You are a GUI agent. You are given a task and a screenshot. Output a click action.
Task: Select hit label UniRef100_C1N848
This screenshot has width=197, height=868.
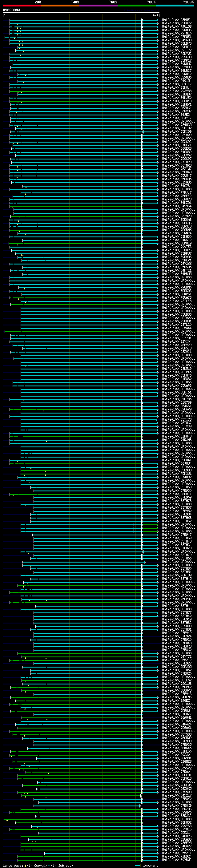176,437
